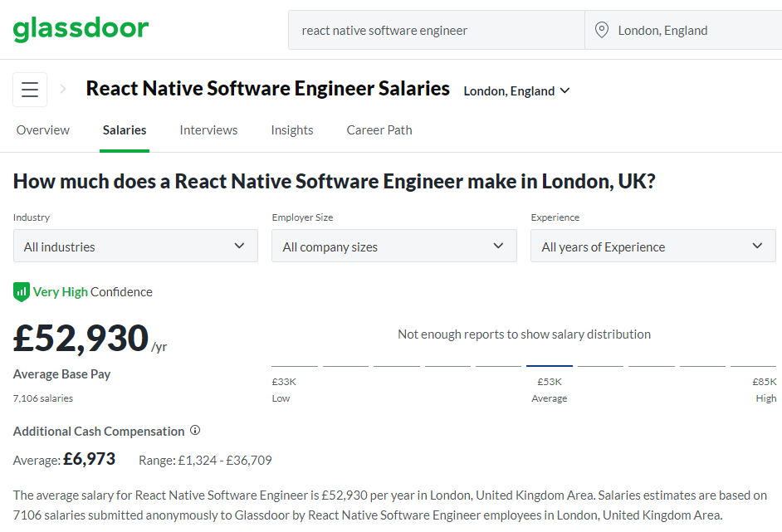
Task: Select the Salaries tab
Action: (x=125, y=130)
